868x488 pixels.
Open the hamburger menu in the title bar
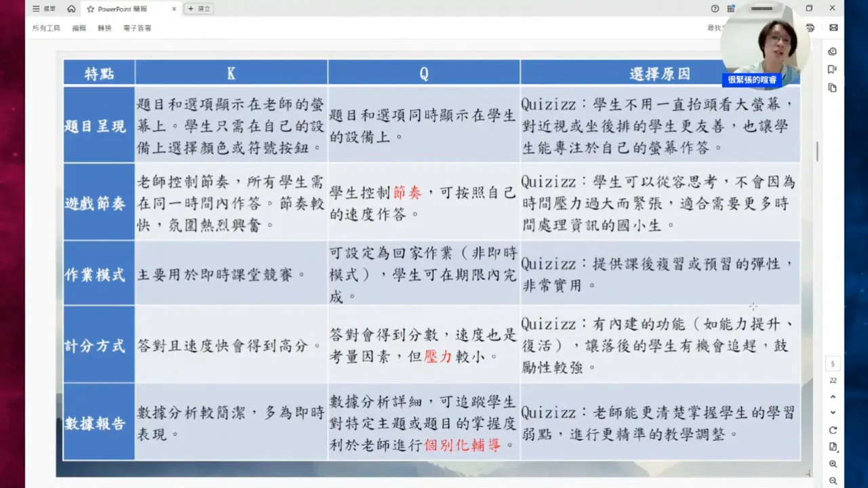point(36,9)
